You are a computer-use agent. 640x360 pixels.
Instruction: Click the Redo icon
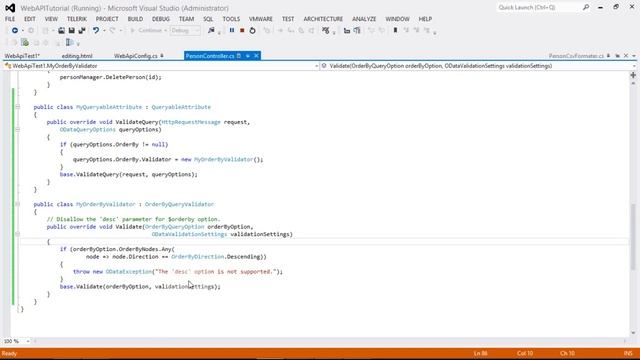point(112,31)
